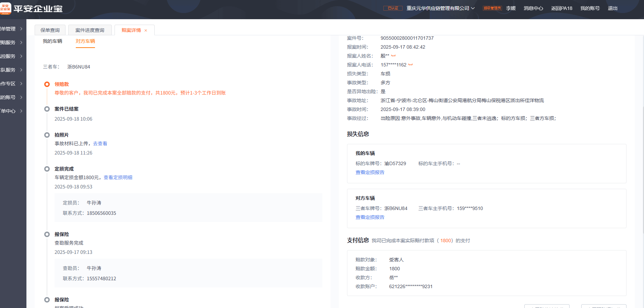Expand the 车队服务 sidebar menu

[x=11, y=70]
